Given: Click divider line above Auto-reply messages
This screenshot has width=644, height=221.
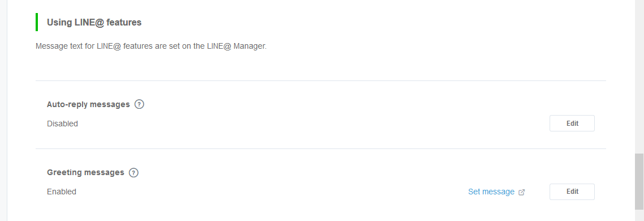Looking at the screenshot, I should (321, 80).
